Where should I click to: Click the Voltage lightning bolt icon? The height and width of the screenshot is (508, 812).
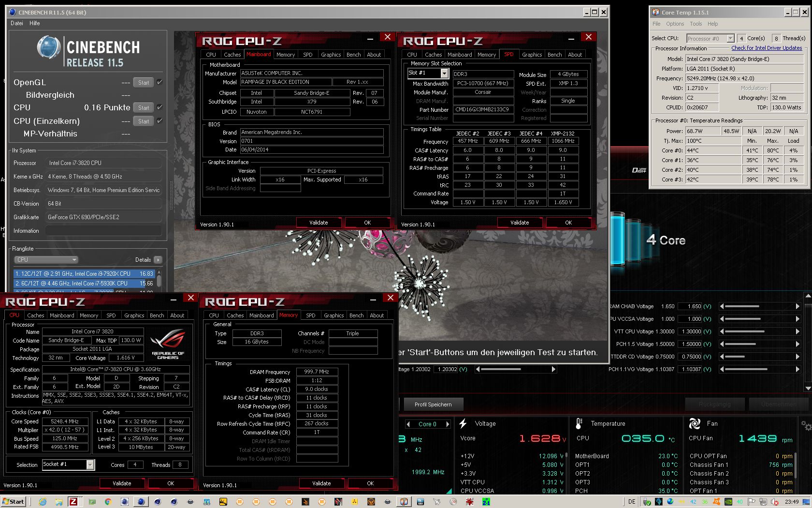[x=463, y=424]
